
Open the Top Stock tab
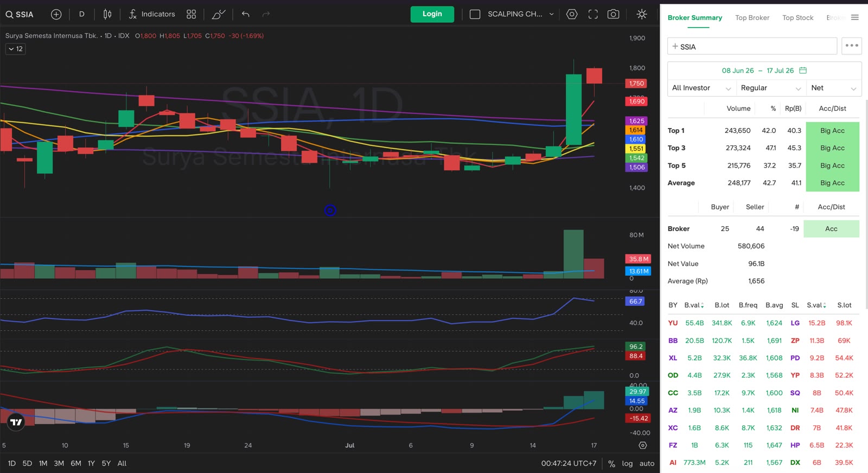[798, 18]
